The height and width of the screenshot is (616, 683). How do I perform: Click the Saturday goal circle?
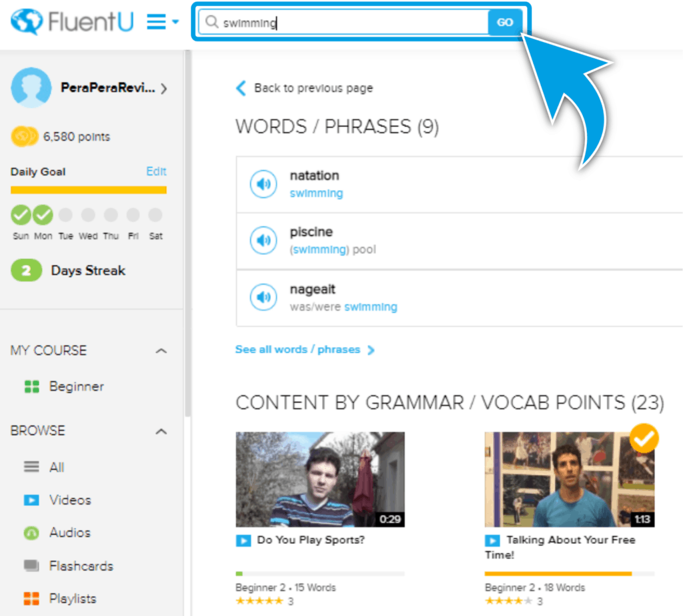[155, 215]
